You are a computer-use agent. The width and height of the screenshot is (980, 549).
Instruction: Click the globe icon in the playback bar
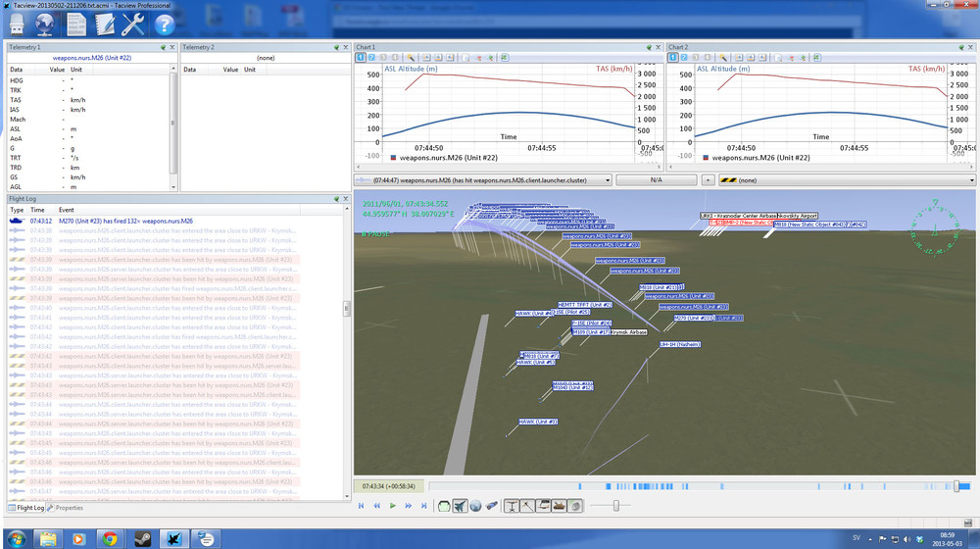475,506
